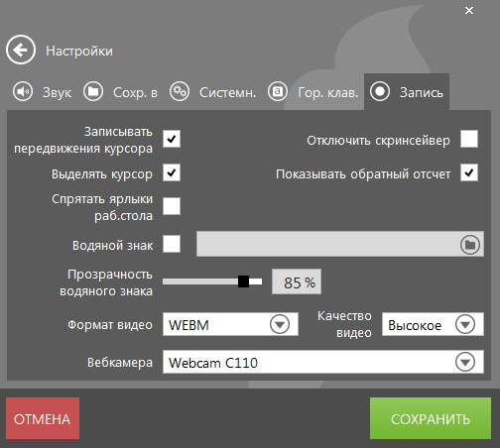Click the speaker icon of Звук tab
500x448 pixels.
(23, 91)
